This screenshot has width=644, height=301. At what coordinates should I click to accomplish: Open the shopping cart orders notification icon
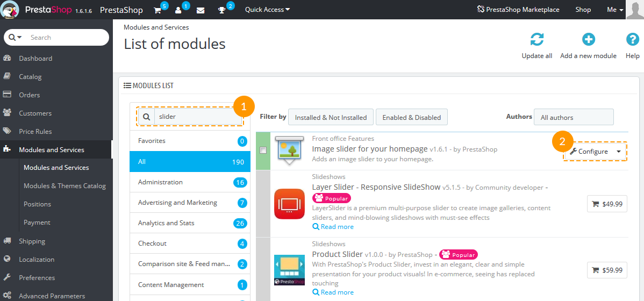pos(158,11)
